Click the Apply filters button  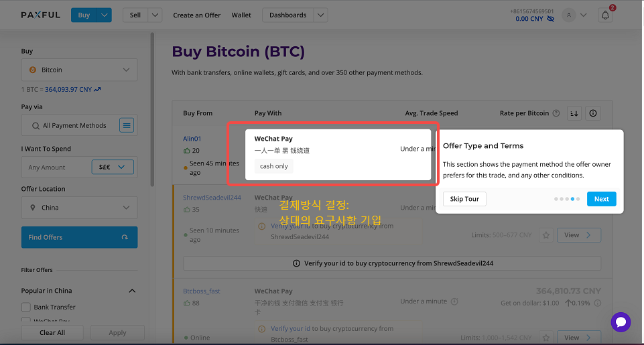tap(117, 333)
